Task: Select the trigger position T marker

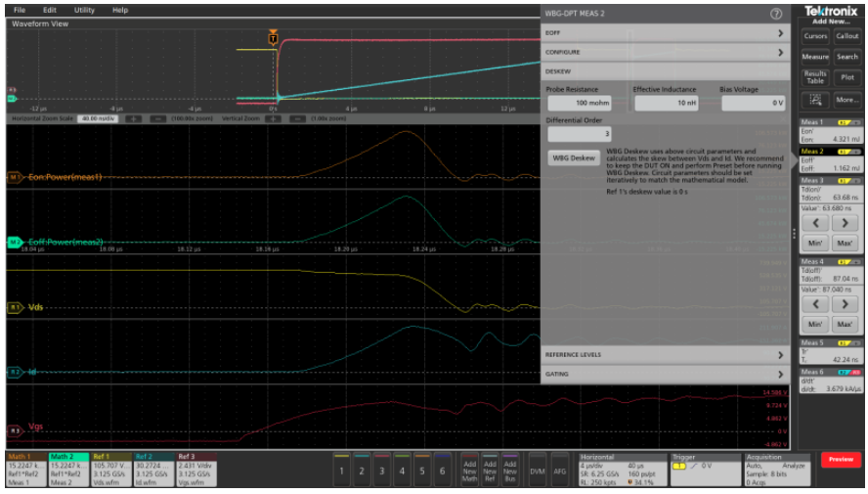Action: [x=273, y=38]
